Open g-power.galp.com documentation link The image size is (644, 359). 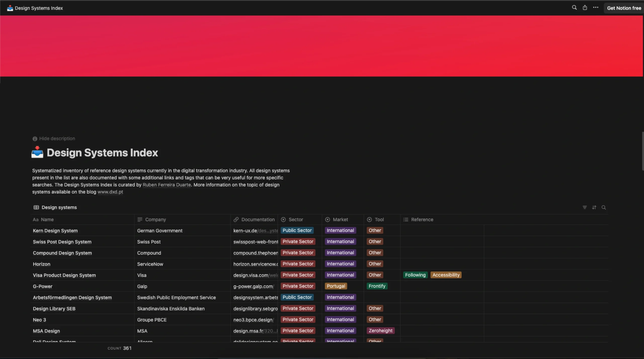pyautogui.click(x=254, y=286)
